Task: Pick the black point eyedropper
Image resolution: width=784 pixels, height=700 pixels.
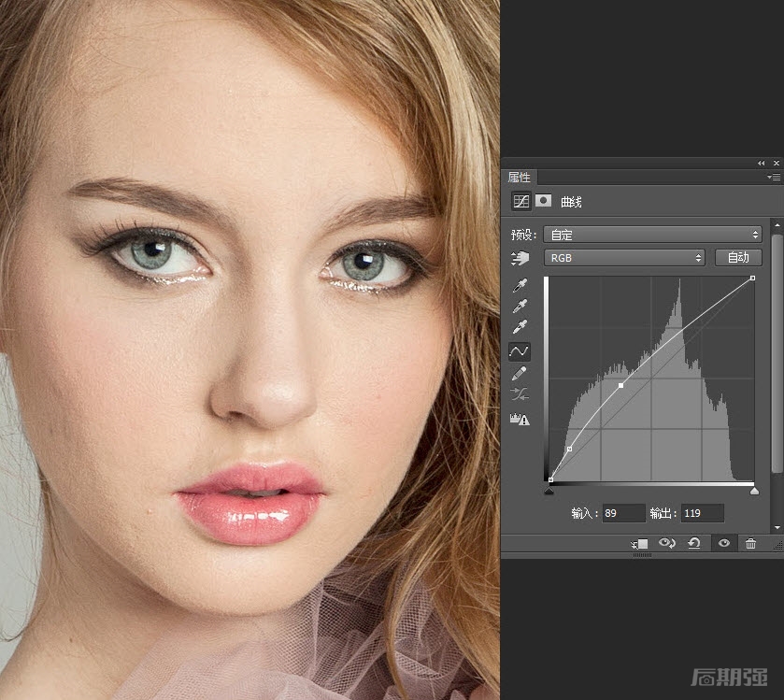Action: click(x=520, y=285)
